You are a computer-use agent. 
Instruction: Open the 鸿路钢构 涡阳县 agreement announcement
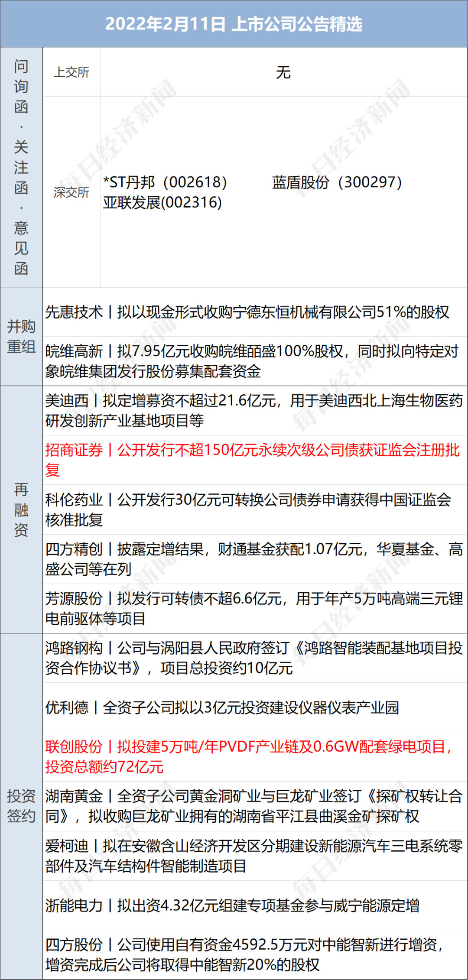[x=253, y=658]
